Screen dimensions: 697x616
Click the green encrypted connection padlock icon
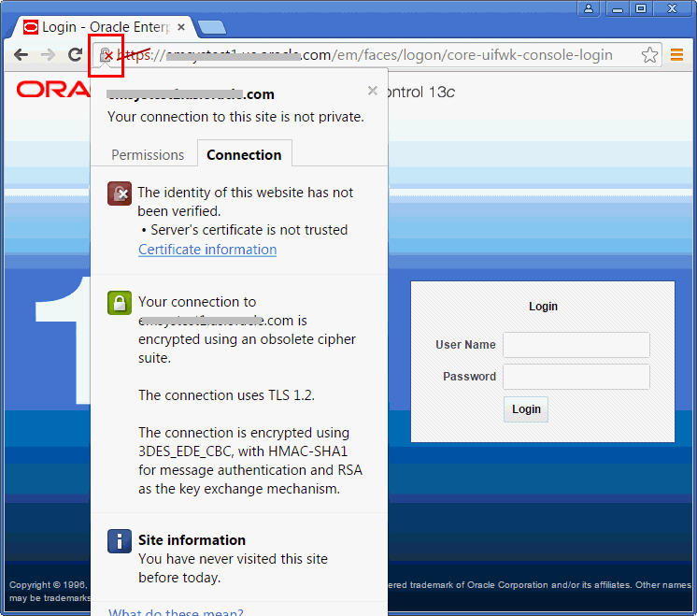[120, 303]
